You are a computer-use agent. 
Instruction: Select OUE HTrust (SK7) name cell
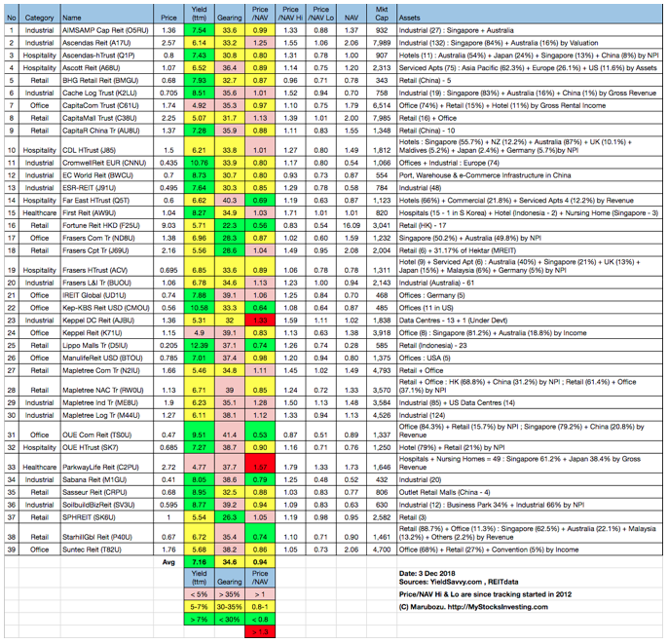point(107,447)
